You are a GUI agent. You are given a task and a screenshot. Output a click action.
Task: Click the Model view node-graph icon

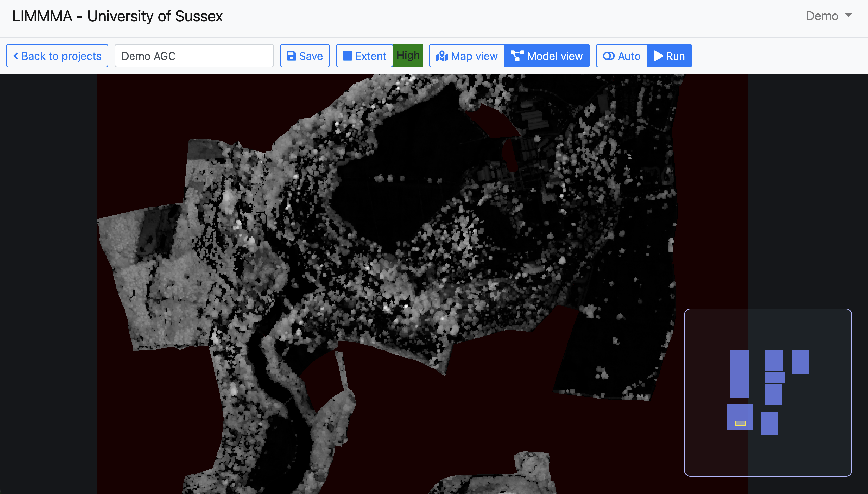pos(517,56)
